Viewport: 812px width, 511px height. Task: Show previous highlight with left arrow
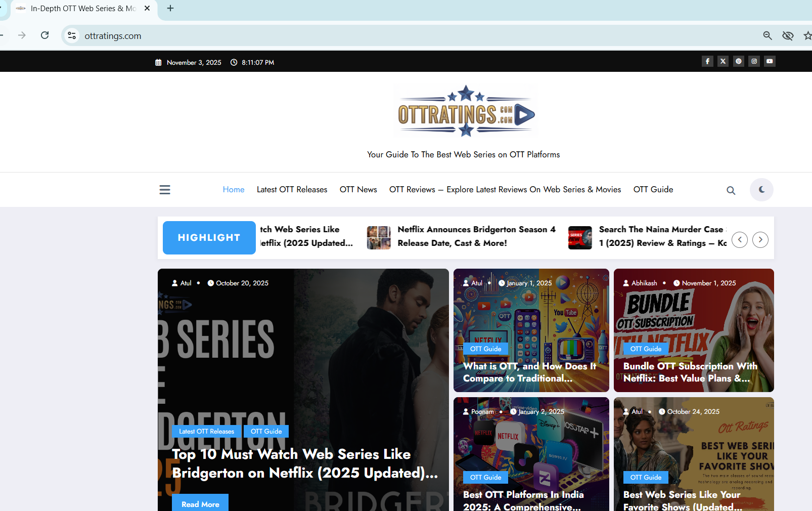[740, 239]
